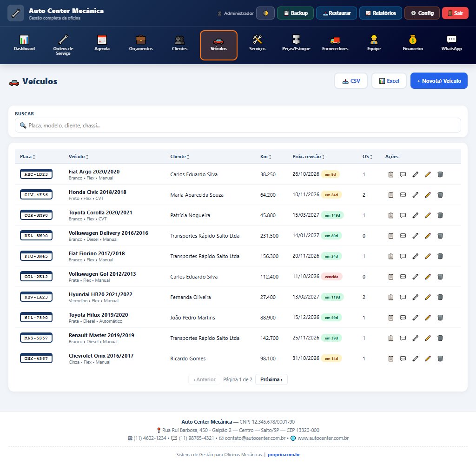Screen dimensions: 476x465
Task: Click the wrench icon in Toyota Hilux row
Action: point(415,318)
